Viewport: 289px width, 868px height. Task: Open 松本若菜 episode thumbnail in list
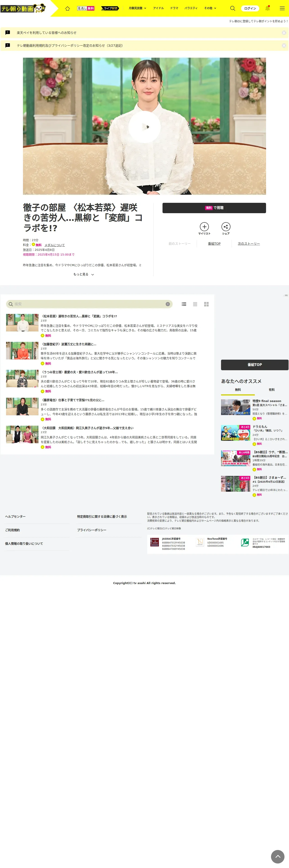click(22, 323)
